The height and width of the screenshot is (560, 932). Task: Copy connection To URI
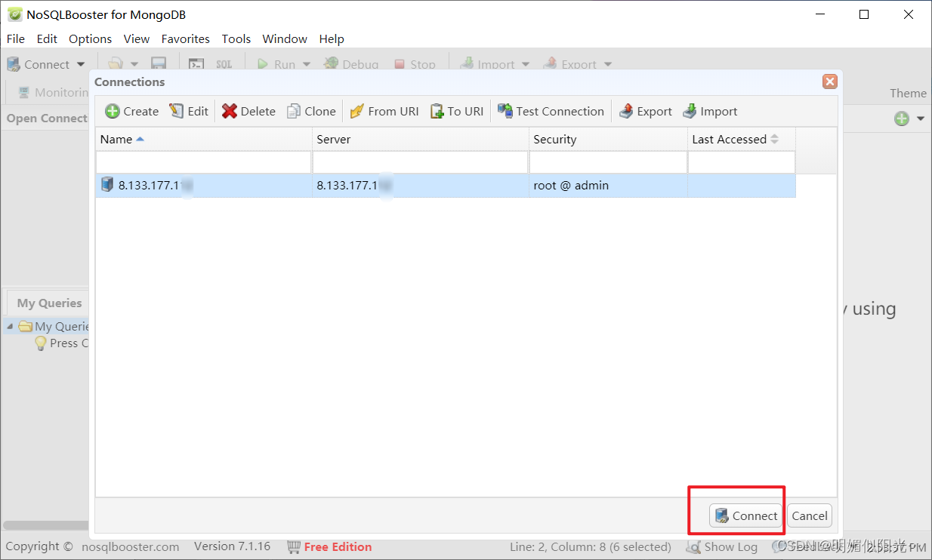pyautogui.click(x=457, y=111)
